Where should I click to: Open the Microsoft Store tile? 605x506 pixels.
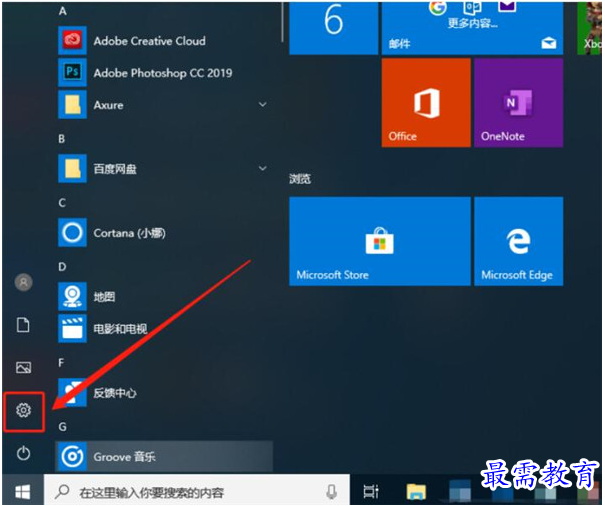(380, 241)
